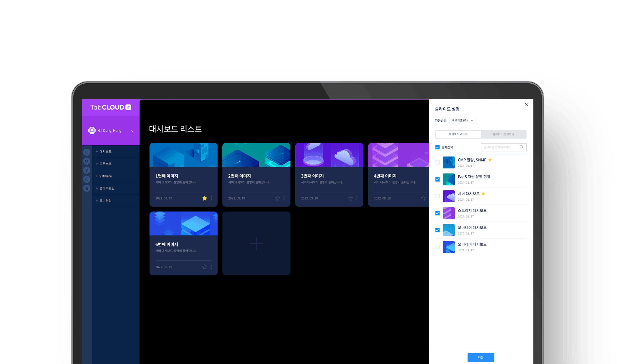Image resolution: width=617 pixels, height=364 pixels.
Task: Expand the 오픈스택 sidebar menu
Action: click(105, 164)
